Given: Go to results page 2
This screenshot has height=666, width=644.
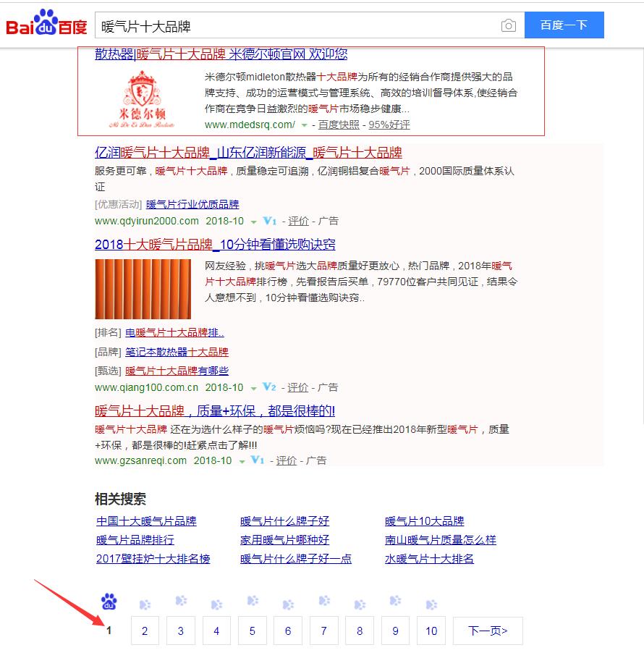Looking at the screenshot, I should (x=145, y=631).
